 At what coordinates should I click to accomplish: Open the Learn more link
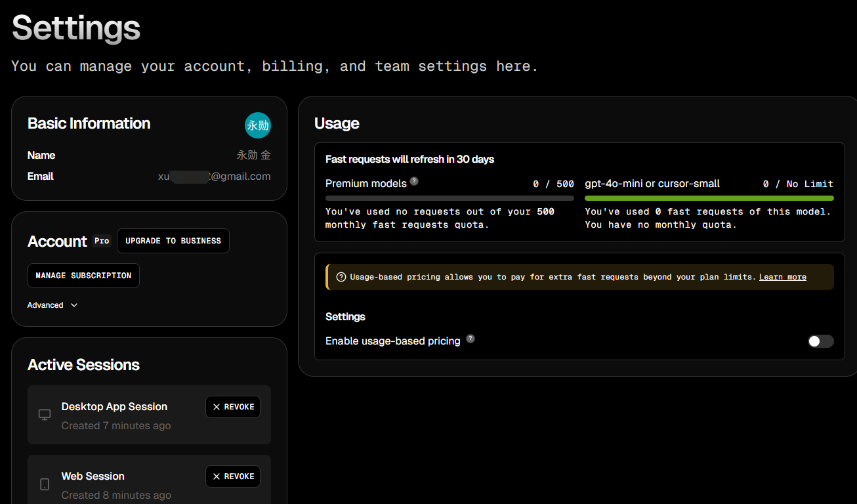point(783,277)
